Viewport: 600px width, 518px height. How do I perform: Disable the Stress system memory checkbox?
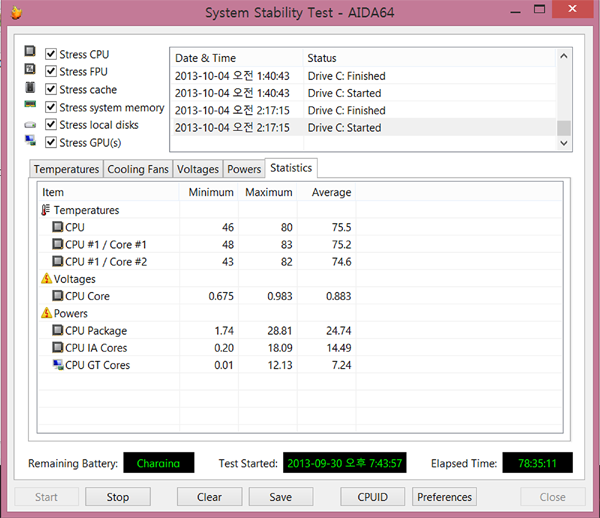coord(51,107)
